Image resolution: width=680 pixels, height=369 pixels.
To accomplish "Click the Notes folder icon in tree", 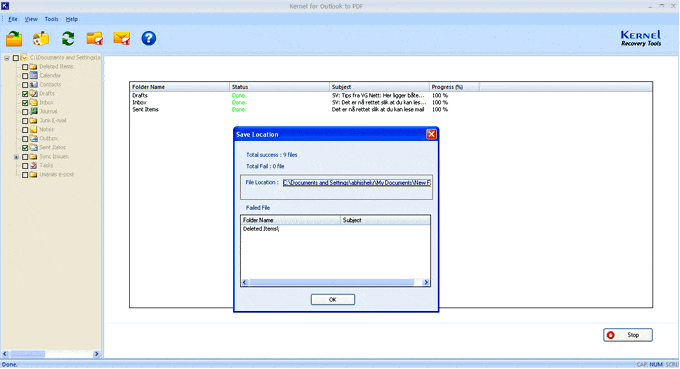I will tap(33, 129).
